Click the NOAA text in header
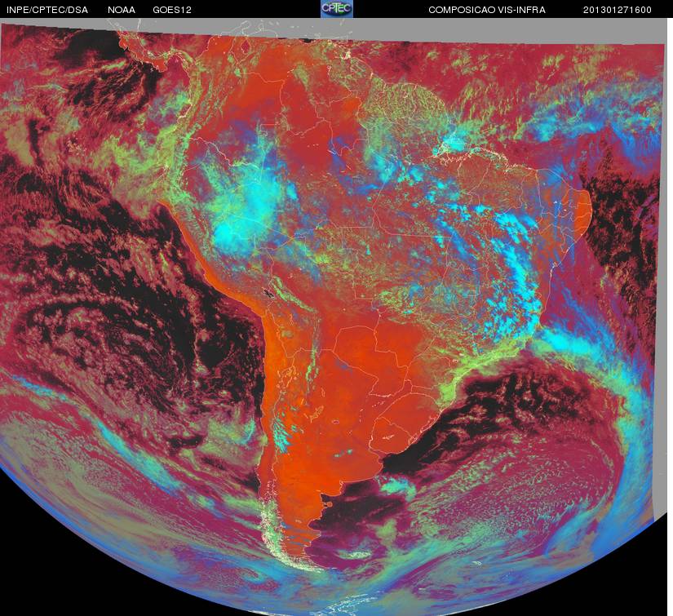 122,10
